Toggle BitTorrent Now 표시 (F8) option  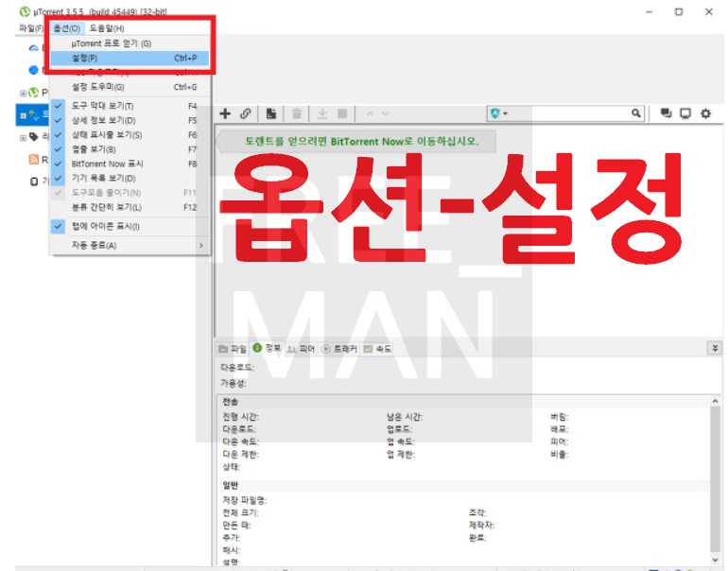coord(130,164)
